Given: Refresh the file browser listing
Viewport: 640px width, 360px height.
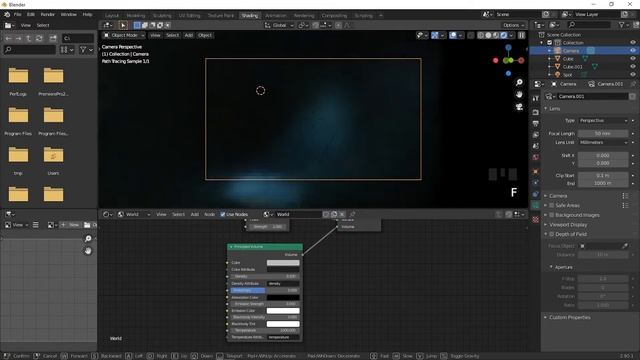Looking at the screenshot, I should tap(39, 38).
